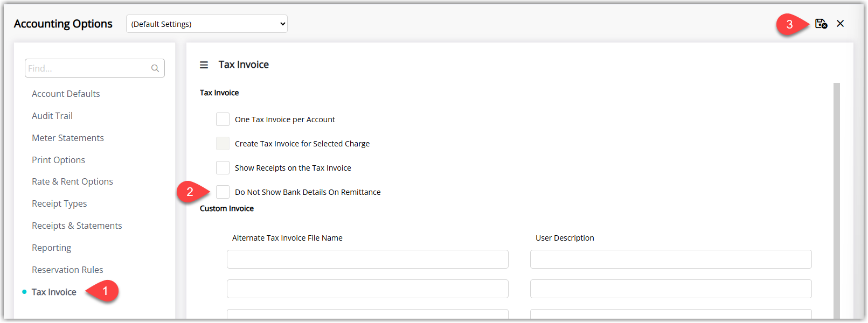Tick Create Tax Invoice for Selected Charge
The image size is (868, 323).
coord(223,144)
